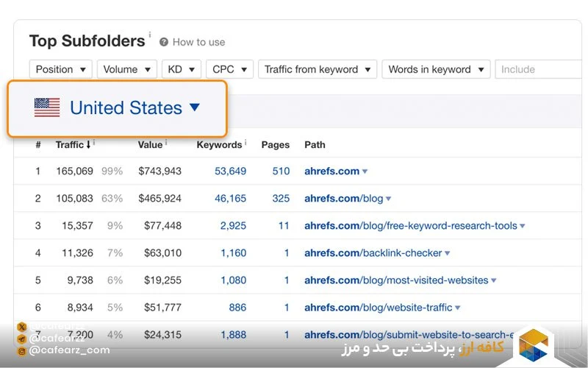Open the CPC filter dropdown

click(229, 69)
